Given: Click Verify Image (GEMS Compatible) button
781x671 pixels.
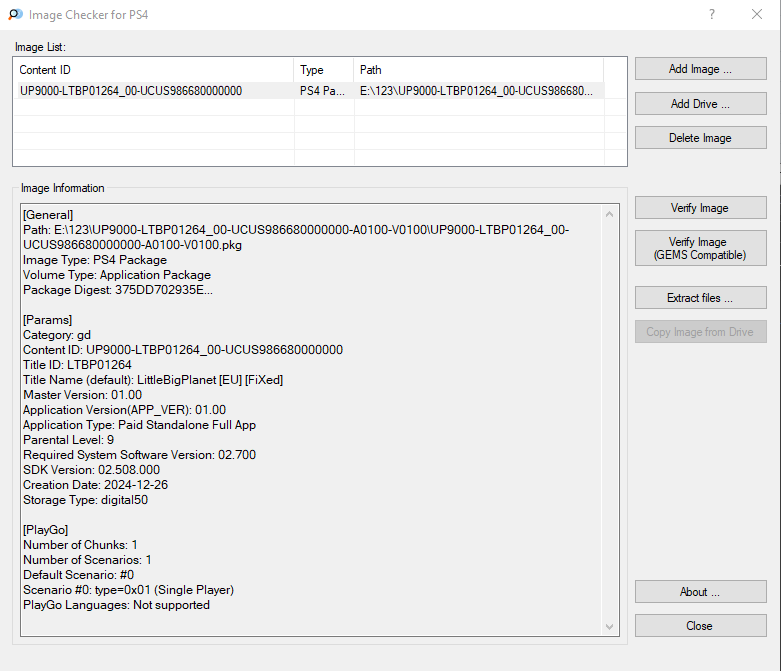Looking at the screenshot, I should point(700,248).
